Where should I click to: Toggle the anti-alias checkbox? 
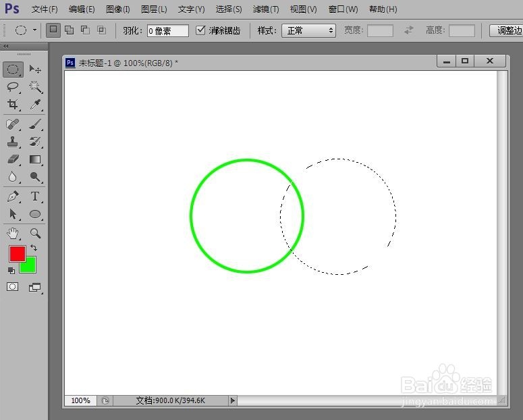coord(200,30)
